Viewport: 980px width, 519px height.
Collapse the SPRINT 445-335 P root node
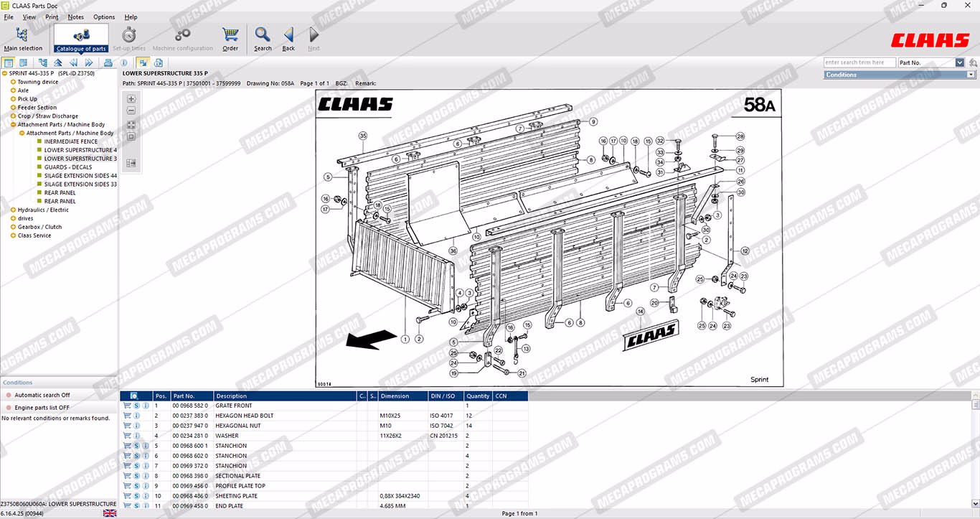[5, 73]
